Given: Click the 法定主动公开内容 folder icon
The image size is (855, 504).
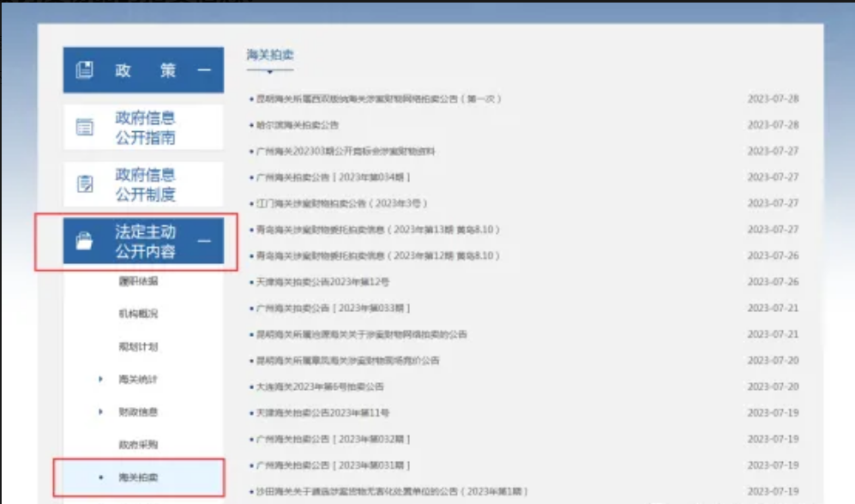Looking at the screenshot, I should point(85,241).
